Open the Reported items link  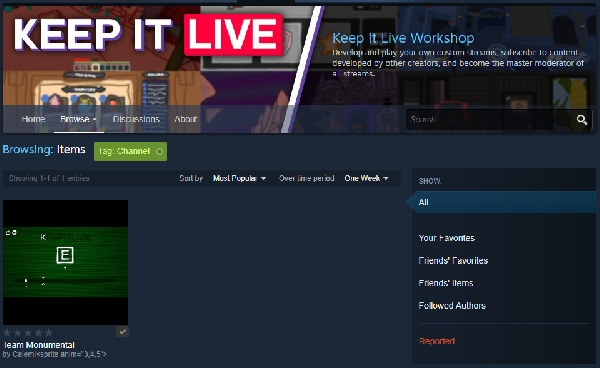click(x=437, y=341)
